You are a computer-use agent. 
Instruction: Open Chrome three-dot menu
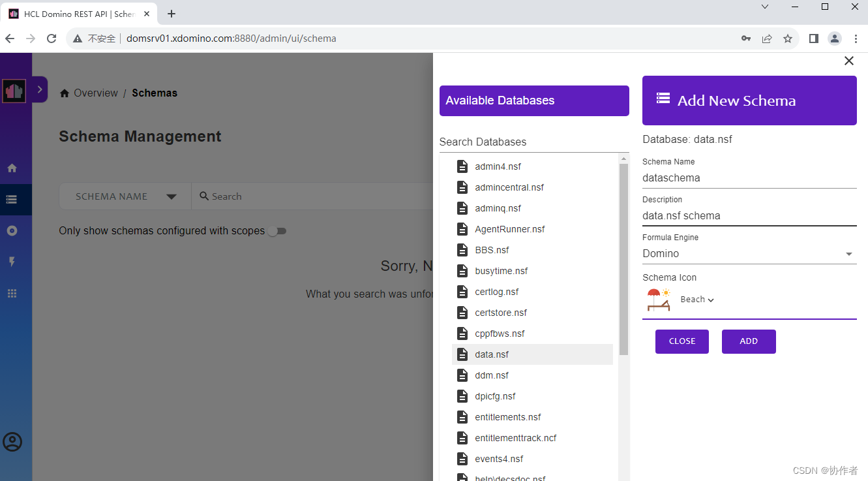(856, 39)
